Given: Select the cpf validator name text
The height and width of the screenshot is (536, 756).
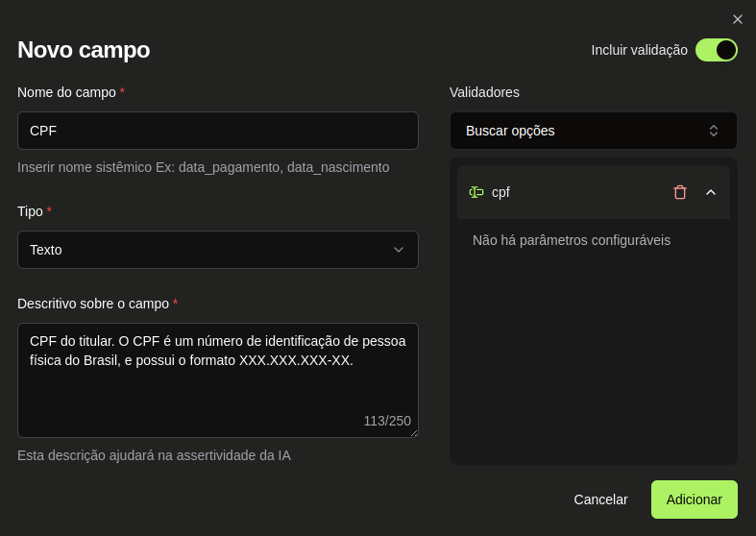Looking at the screenshot, I should [500, 192].
